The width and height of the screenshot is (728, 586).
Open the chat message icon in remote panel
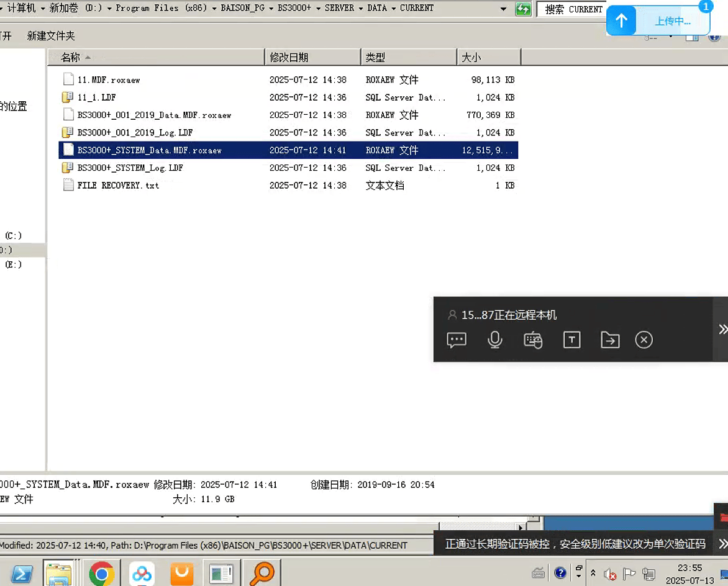[457, 340]
